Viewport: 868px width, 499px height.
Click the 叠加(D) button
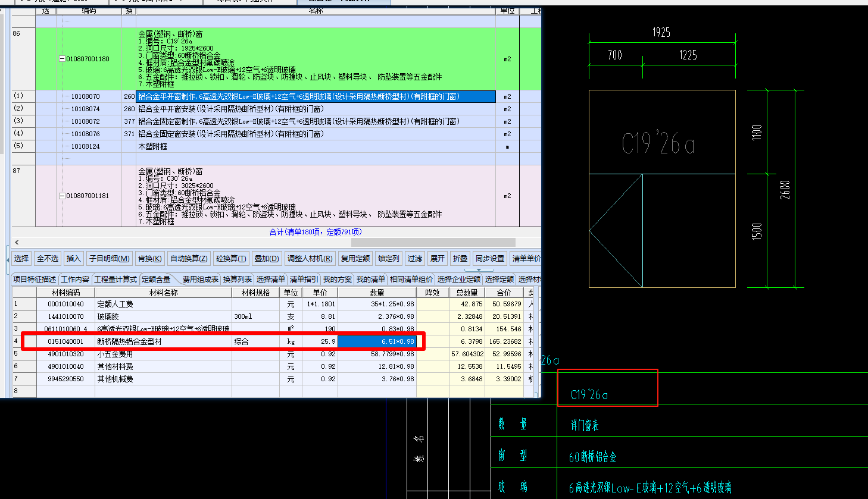click(266, 258)
